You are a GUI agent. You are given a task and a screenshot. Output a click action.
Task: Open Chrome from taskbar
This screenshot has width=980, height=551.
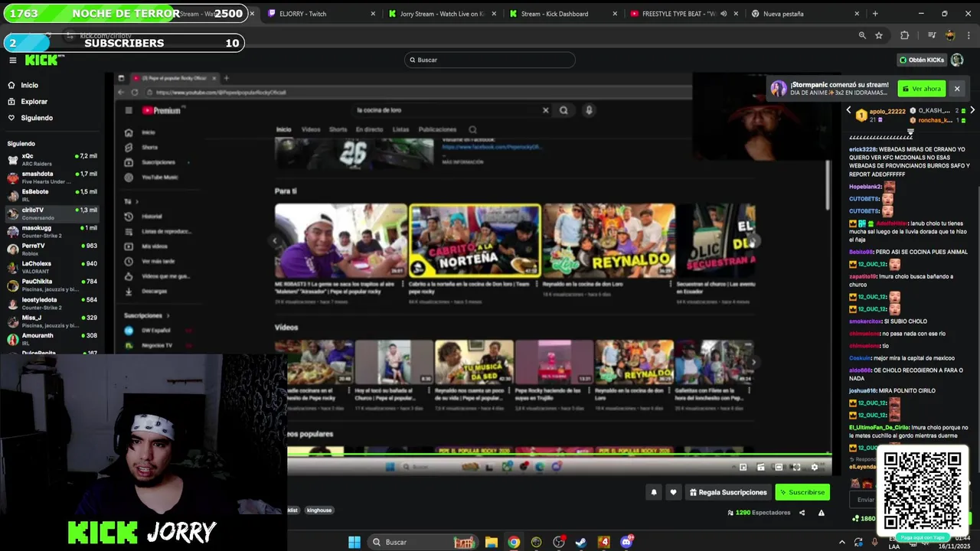514,542
